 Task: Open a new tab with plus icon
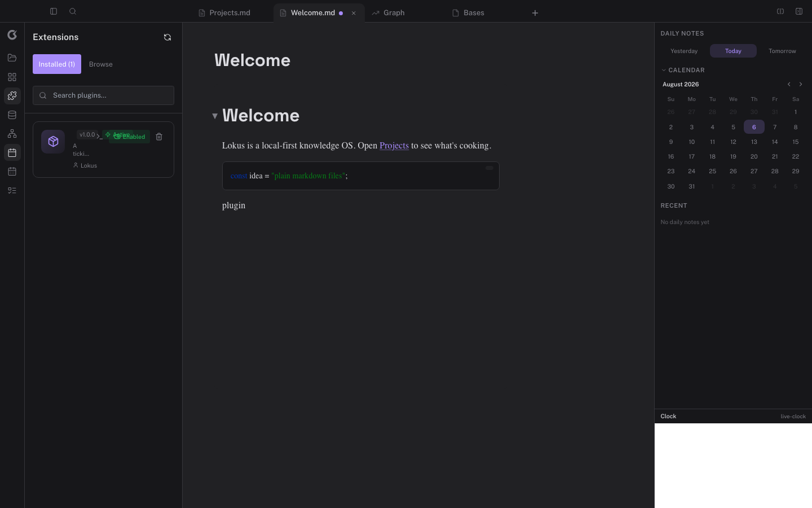tap(535, 13)
